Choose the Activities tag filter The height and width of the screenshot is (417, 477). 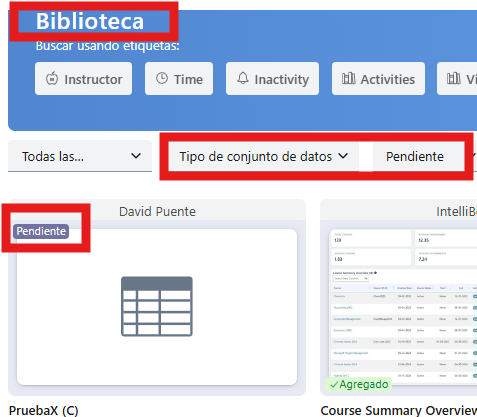pyautogui.click(x=378, y=79)
